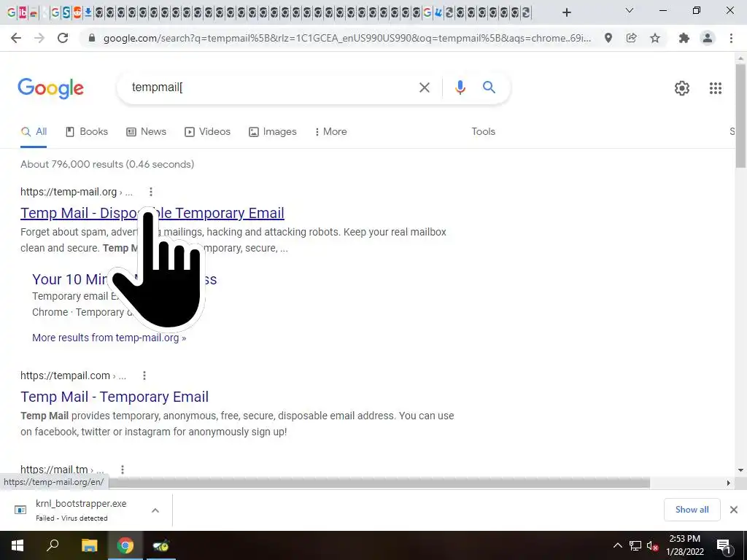Share this page icon

tap(631, 38)
